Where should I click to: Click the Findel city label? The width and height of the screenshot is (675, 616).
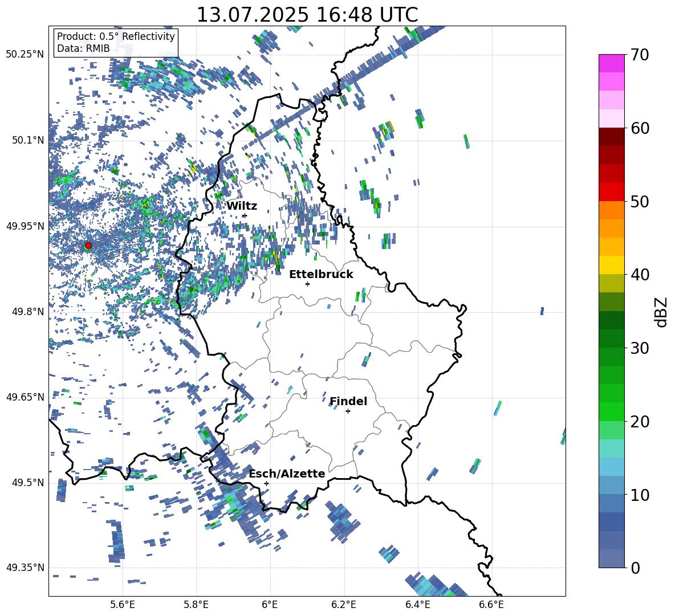tap(348, 401)
